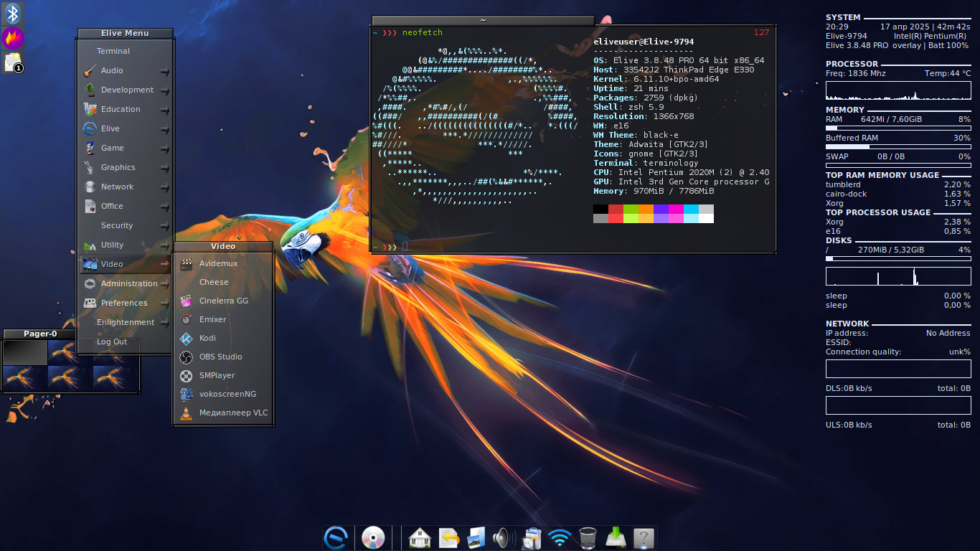The image size is (980, 551).
Task: Expand the Network submenu arrow
Action: [x=164, y=187]
